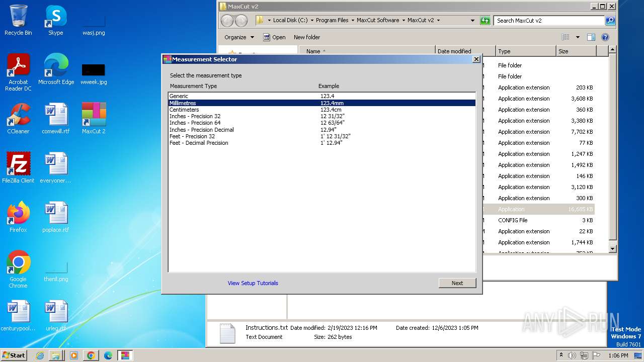Screen dimensions: 644x362
Task: Show hidden tray icons arrow
Action: pyautogui.click(x=561, y=355)
